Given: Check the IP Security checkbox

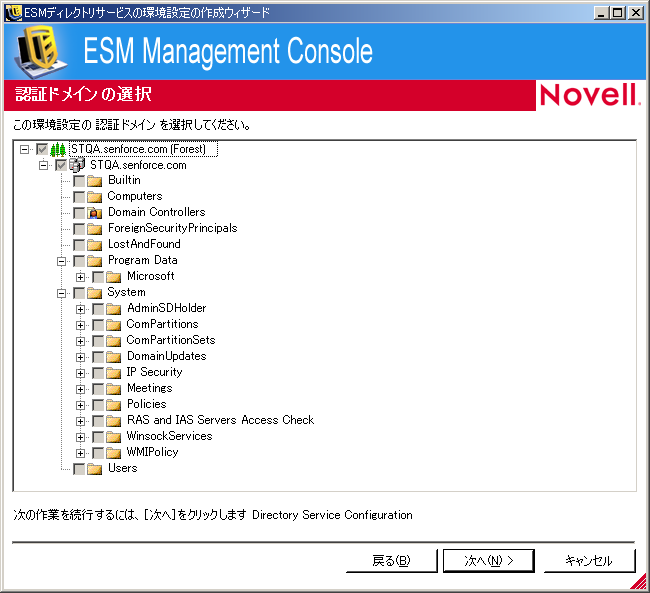Looking at the screenshot, I should pos(98,373).
